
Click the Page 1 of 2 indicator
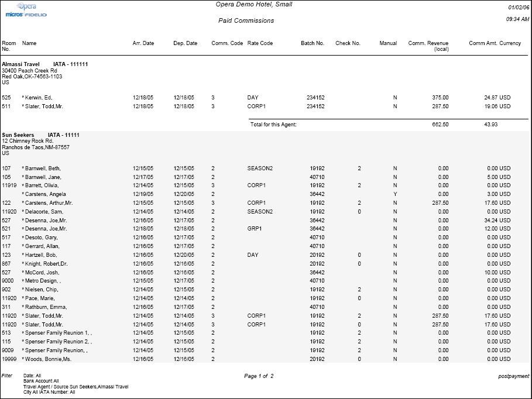tap(258, 376)
